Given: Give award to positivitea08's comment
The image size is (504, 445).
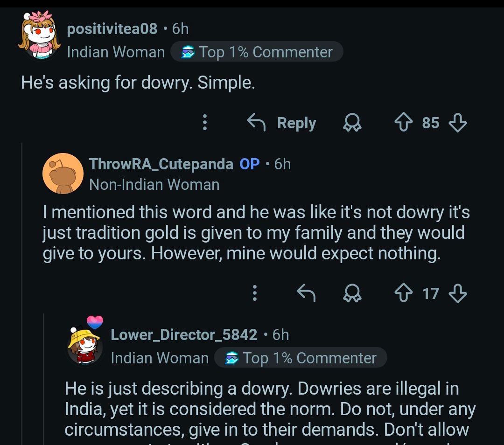Looking at the screenshot, I should [x=352, y=123].
